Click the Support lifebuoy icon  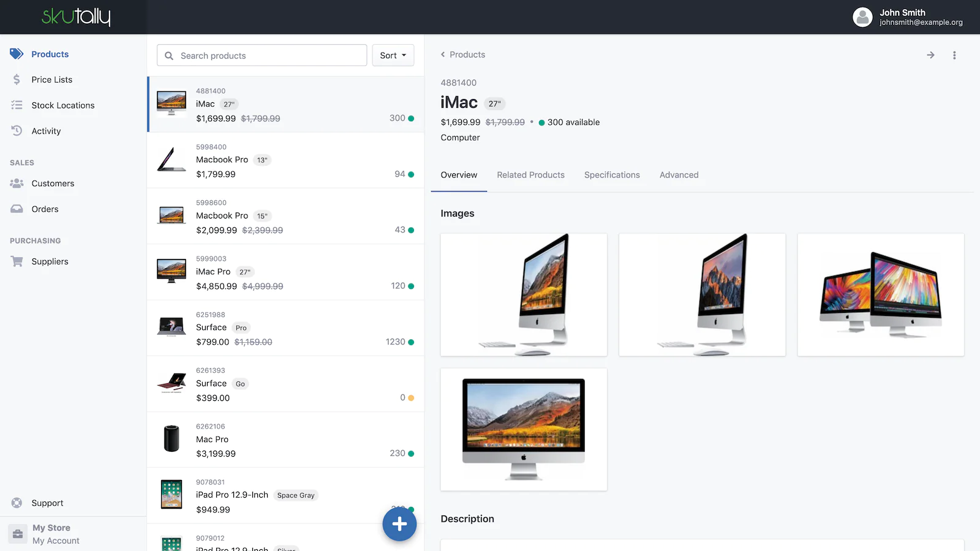[17, 503]
